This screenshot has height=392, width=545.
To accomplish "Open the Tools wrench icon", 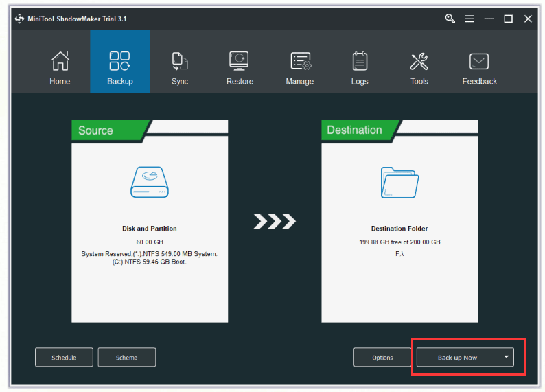I will pyautogui.click(x=419, y=61).
